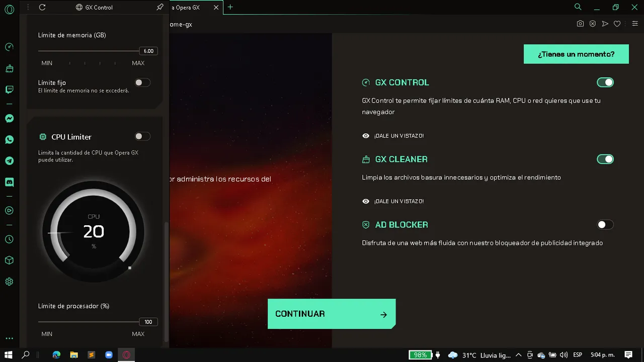Turn on Límite fijo toggle
The width and height of the screenshot is (644, 362).
click(x=142, y=82)
